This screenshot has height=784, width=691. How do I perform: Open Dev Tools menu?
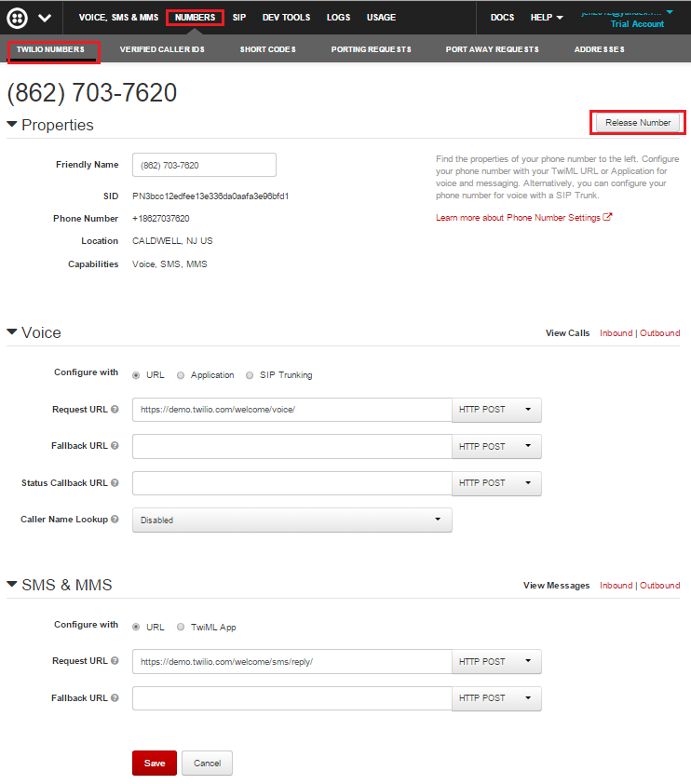tap(286, 18)
